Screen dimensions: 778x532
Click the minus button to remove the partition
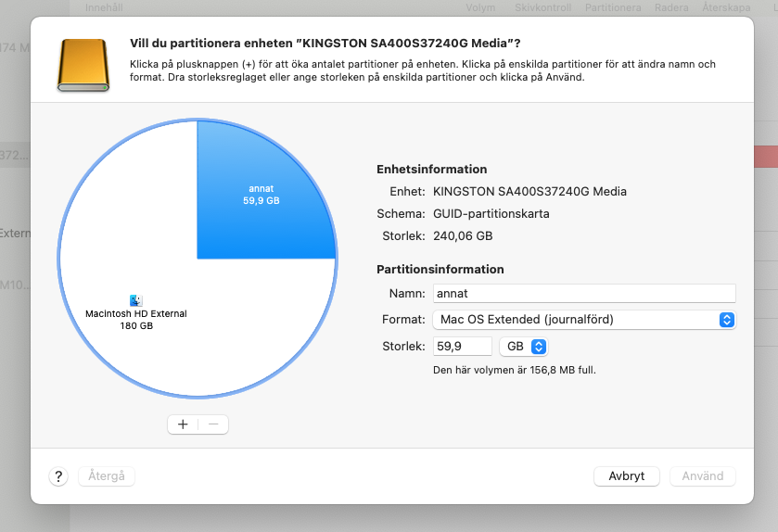[x=213, y=424]
